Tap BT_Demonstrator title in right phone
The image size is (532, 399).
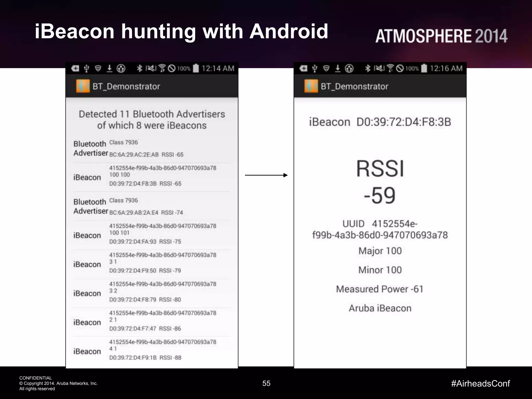pyautogui.click(x=354, y=86)
